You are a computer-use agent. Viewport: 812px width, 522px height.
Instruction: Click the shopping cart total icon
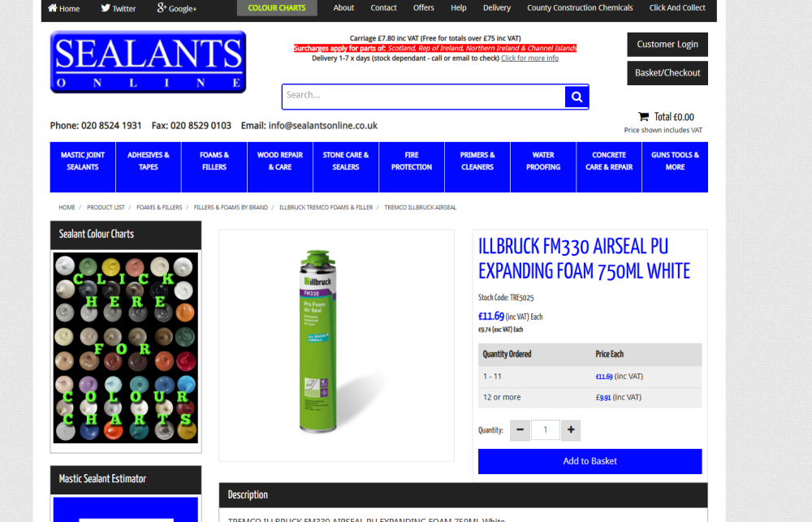[643, 117]
